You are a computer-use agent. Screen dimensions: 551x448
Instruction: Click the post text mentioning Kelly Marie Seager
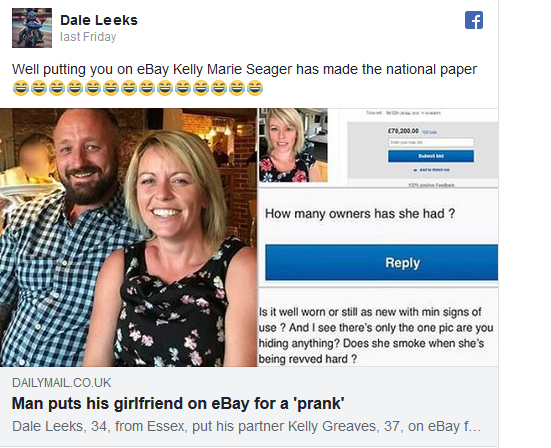244,69
